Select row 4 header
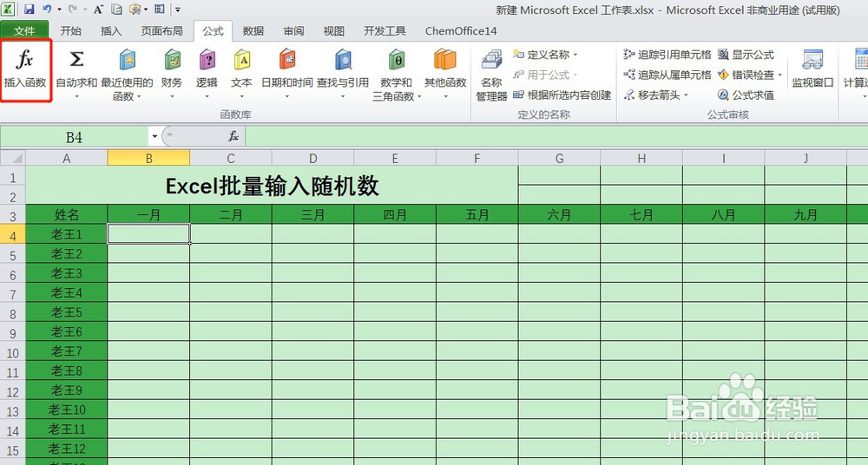This screenshot has width=868, height=465. point(13,236)
